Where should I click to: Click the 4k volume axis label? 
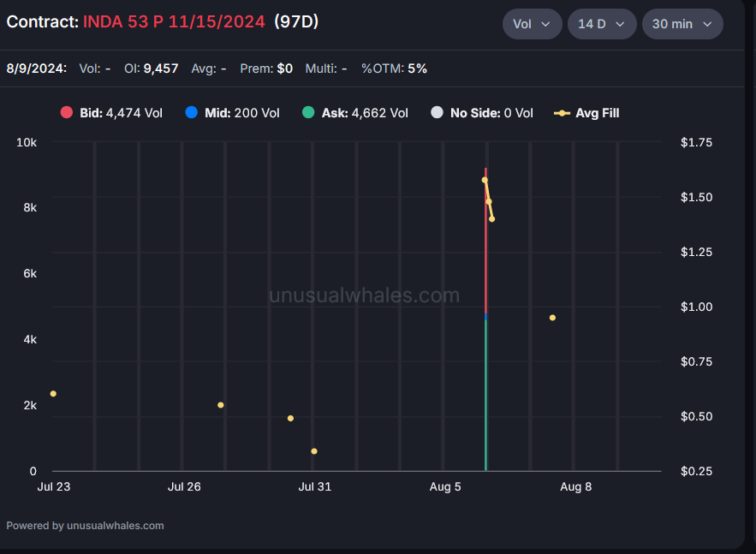click(x=30, y=339)
